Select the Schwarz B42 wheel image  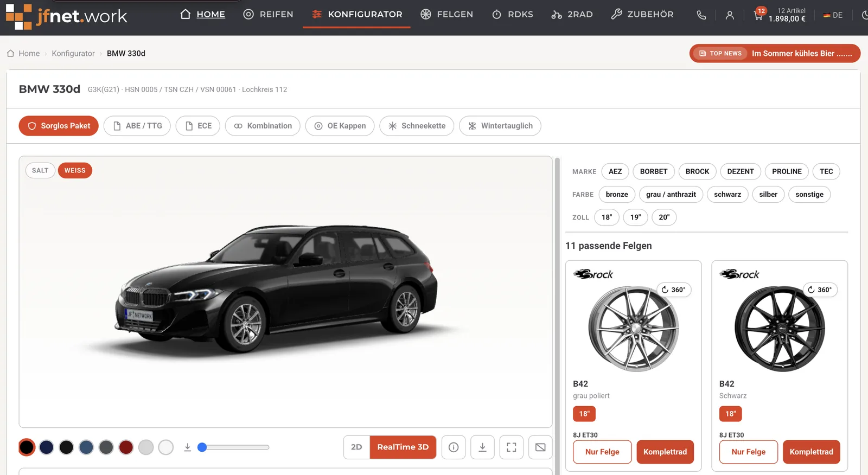(x=780, y=329)
